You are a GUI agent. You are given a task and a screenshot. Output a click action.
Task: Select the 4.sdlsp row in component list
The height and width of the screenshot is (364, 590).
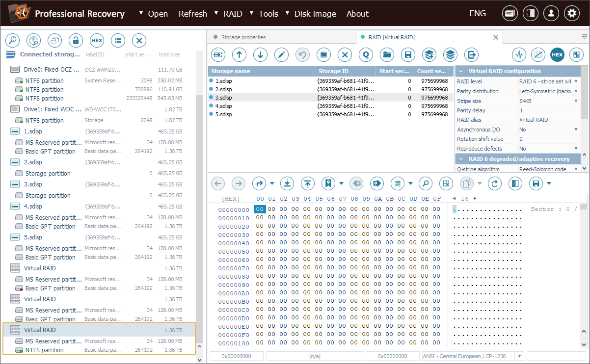(x=224, y=106)
